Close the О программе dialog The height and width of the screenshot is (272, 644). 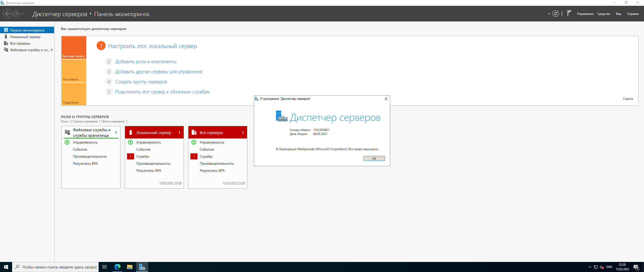point(386,99)
